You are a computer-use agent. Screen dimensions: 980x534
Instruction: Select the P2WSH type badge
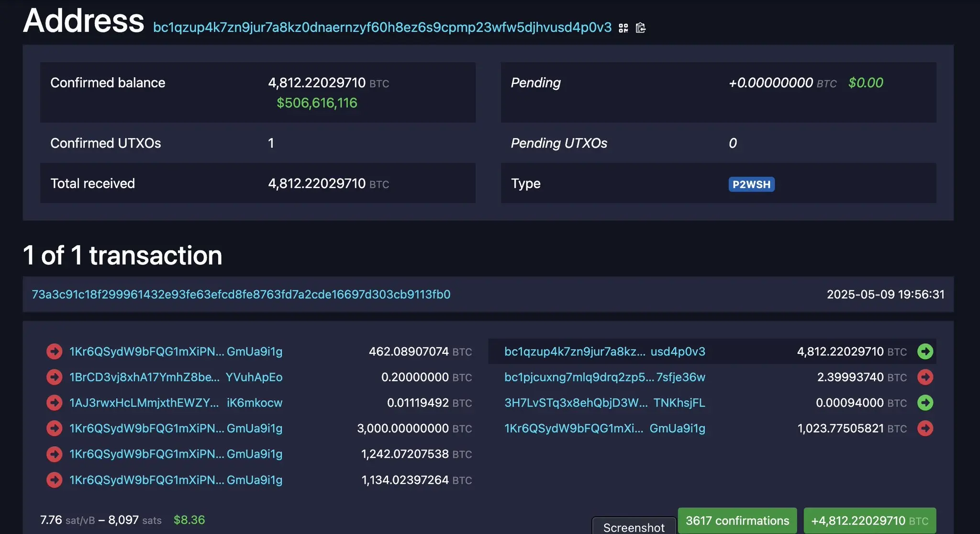click(751, 184)
